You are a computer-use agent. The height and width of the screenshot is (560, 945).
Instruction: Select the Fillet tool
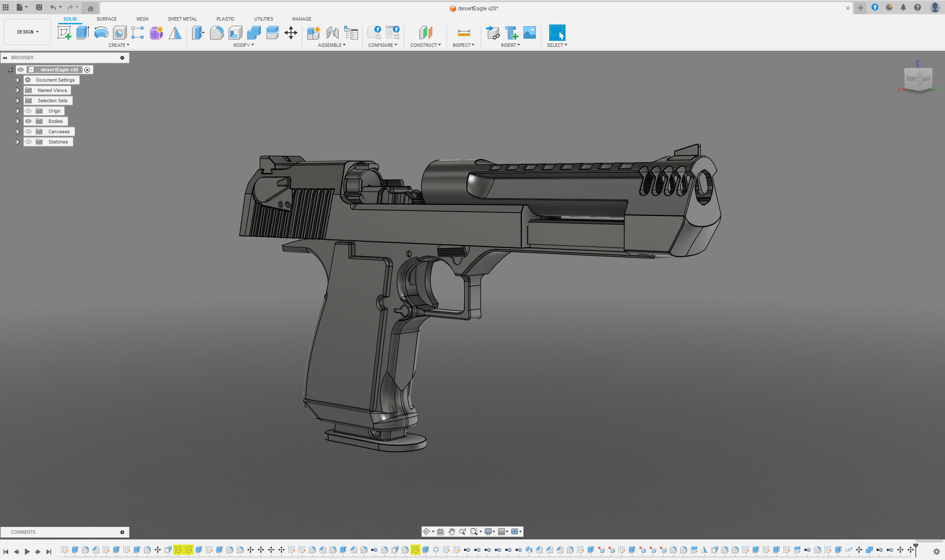tap(217, 33)
